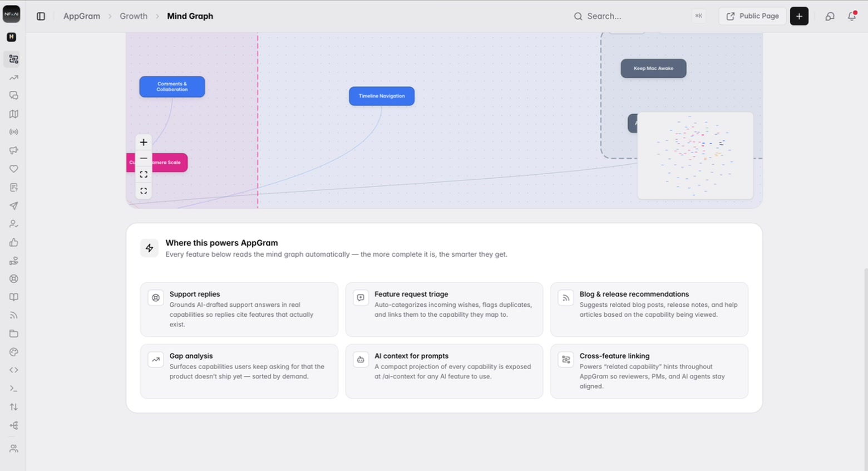Focus the Search field
The height and width of the screenshot is (471, 868).
[640, 16]
